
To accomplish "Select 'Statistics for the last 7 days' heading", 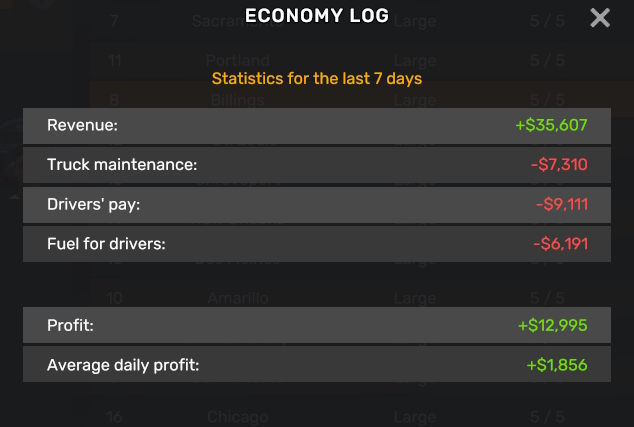I will (x=317, y=78).
